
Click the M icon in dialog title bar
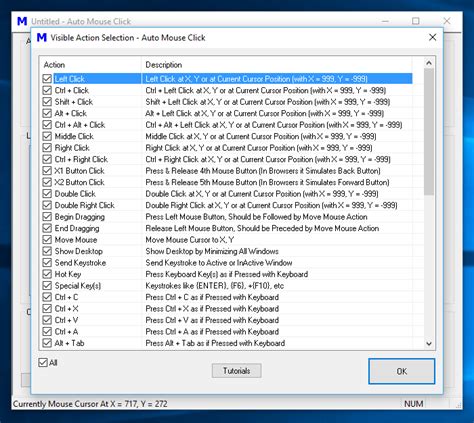click(x=42, y=37)
